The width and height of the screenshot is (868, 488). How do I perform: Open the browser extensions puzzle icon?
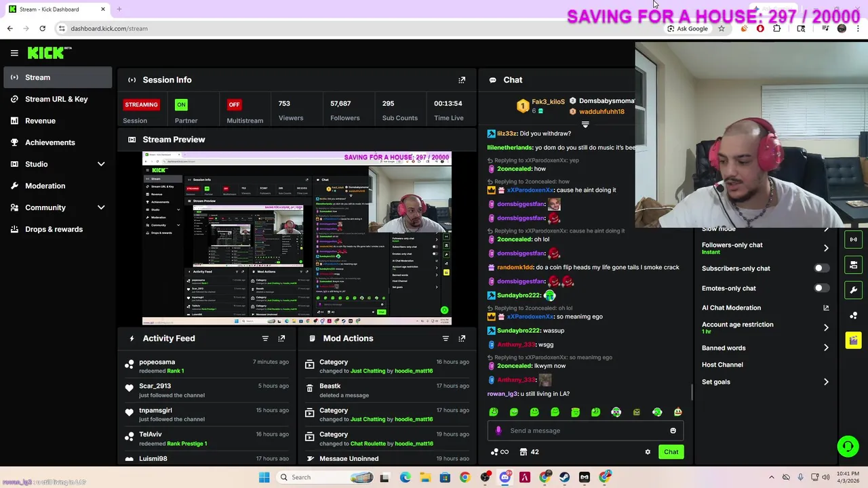coord(776,28)
